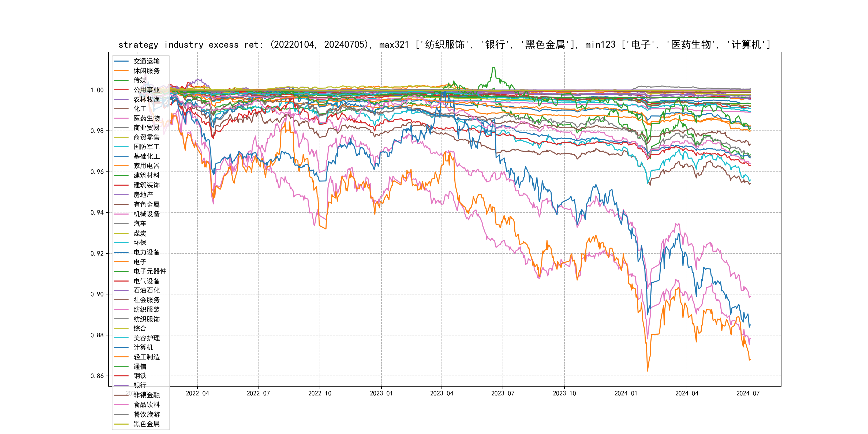The height and width of the screenshot is (434, 868).
Task: Click the 交通运输 legend line swatch
Action: point(121,61)
